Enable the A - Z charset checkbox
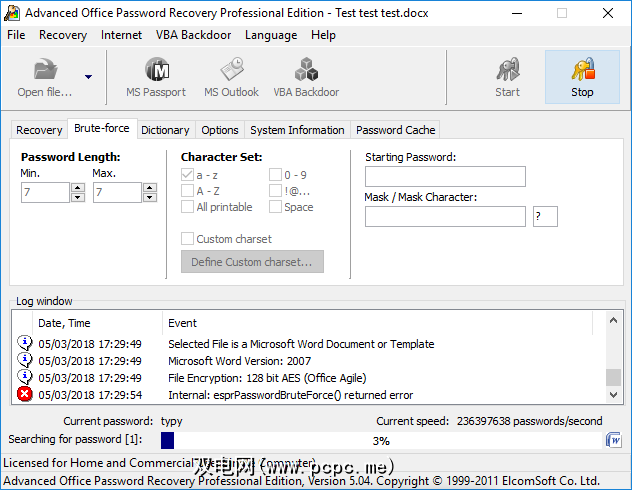 187,191
